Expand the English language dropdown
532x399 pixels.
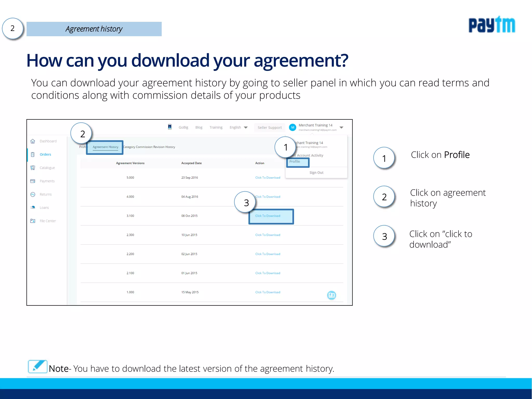pos(238,127)
